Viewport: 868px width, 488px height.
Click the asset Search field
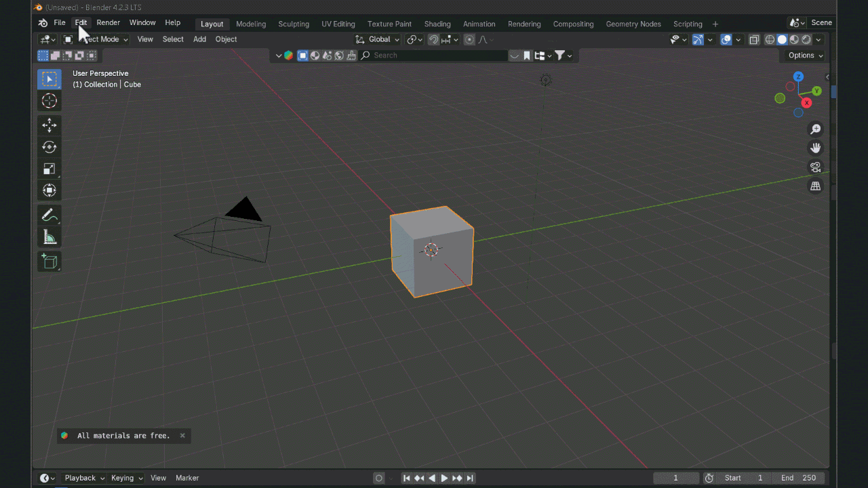(x=433, y=56)
